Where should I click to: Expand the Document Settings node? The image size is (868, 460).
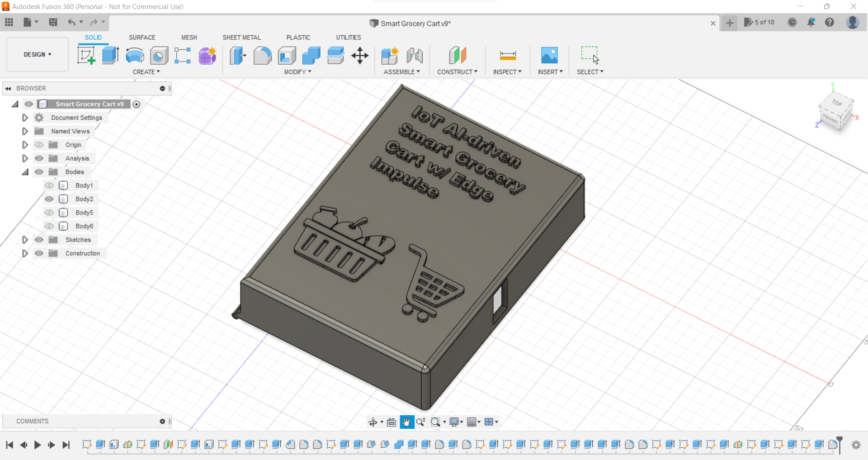(25, 118)
